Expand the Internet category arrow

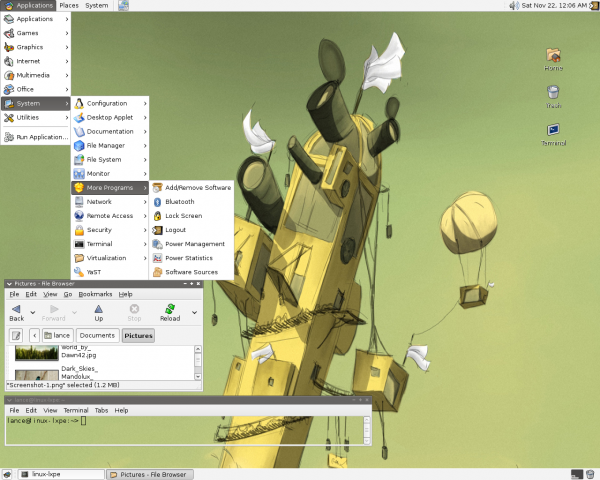point(67,61)
